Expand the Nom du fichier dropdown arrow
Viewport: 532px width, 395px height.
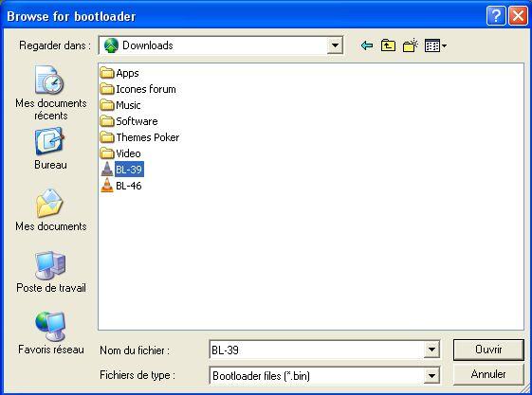431,350
